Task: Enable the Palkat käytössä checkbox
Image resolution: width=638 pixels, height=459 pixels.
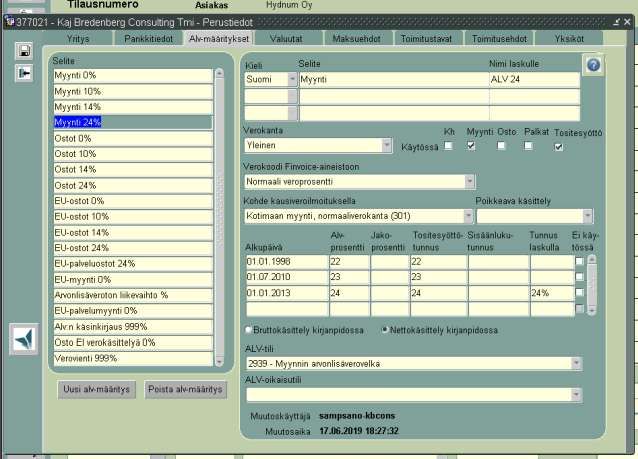Action: pyautogui.click(x=528, y=145)
